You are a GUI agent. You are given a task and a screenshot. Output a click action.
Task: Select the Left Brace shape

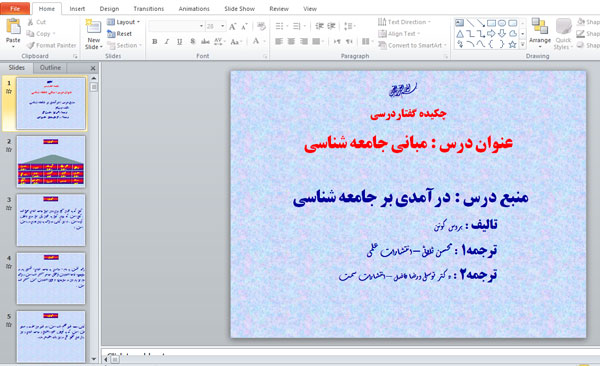point(491,44)
